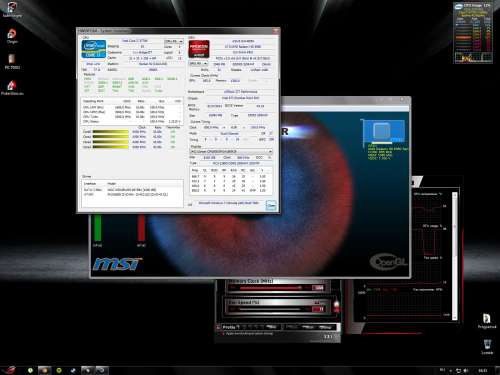Image resolution: width=500 pixels, height=375 pixels.
Task: Click the CPU Usage desktop gadget
Action: point(473,33)
